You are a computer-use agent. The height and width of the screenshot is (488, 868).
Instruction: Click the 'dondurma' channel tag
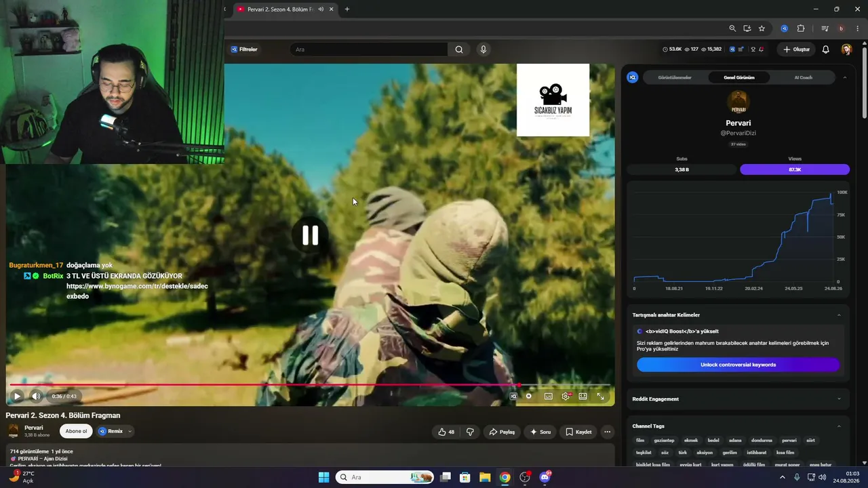point(762,441)
